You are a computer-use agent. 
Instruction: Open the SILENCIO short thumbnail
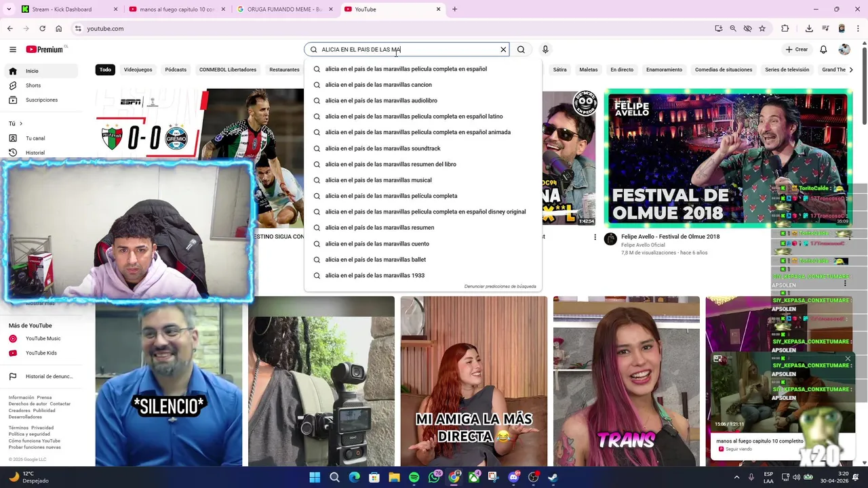click(x=168, y=382)
